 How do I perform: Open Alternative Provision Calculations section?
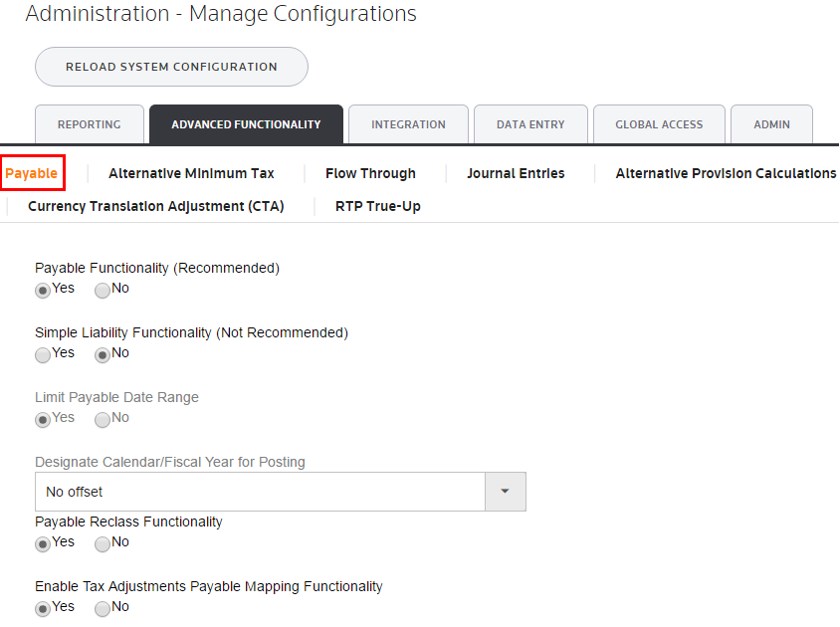click(726, 173)
